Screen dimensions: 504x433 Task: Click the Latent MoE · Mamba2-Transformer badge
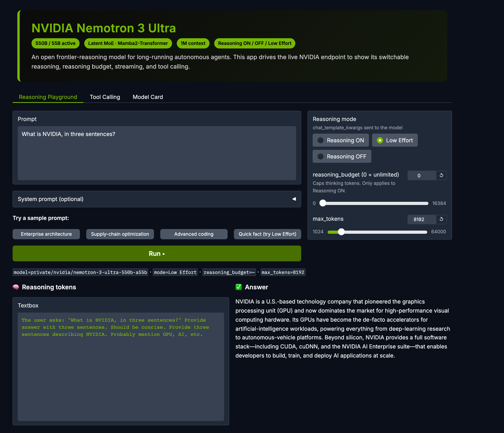(128, 43)
